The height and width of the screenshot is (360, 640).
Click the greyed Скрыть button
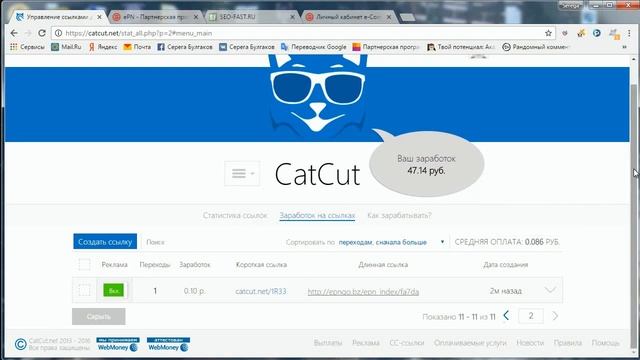click(99, 316)
